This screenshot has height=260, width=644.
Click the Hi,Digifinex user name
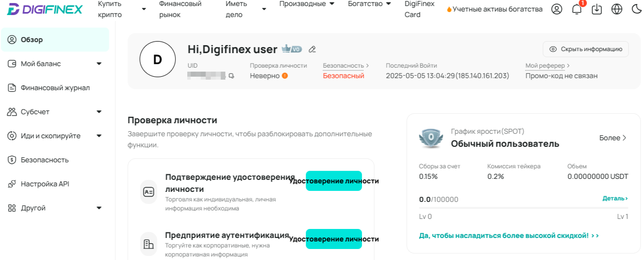pos(232,49)
